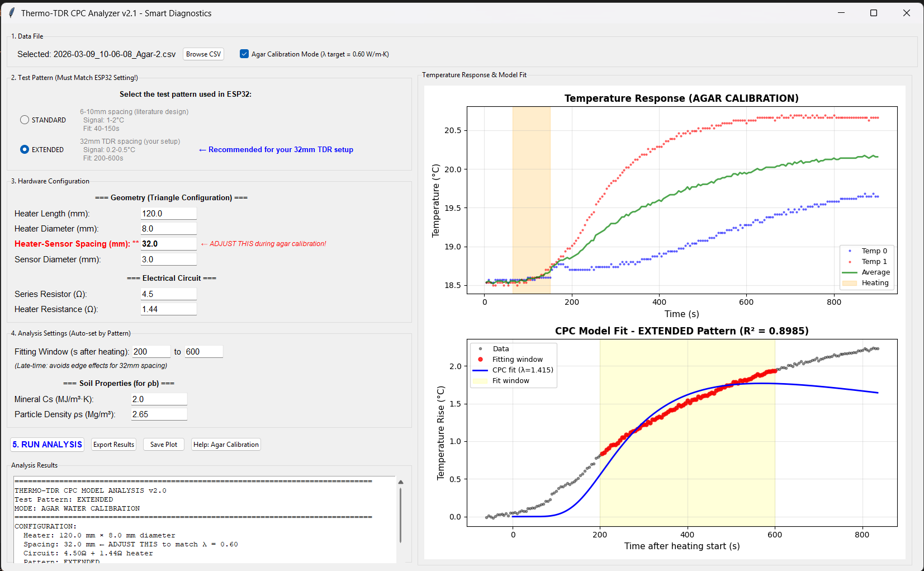
Task: Click the Fitting Window start value field
Action: point(151,352)
